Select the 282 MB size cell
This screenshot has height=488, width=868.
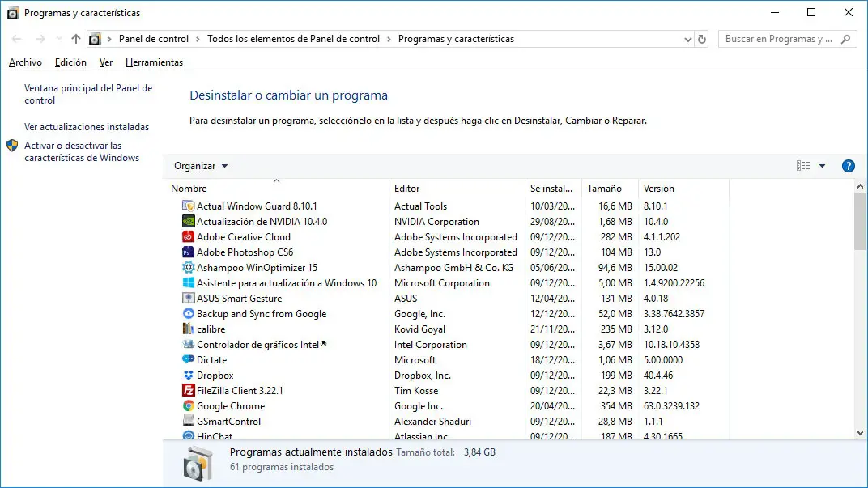616,237
